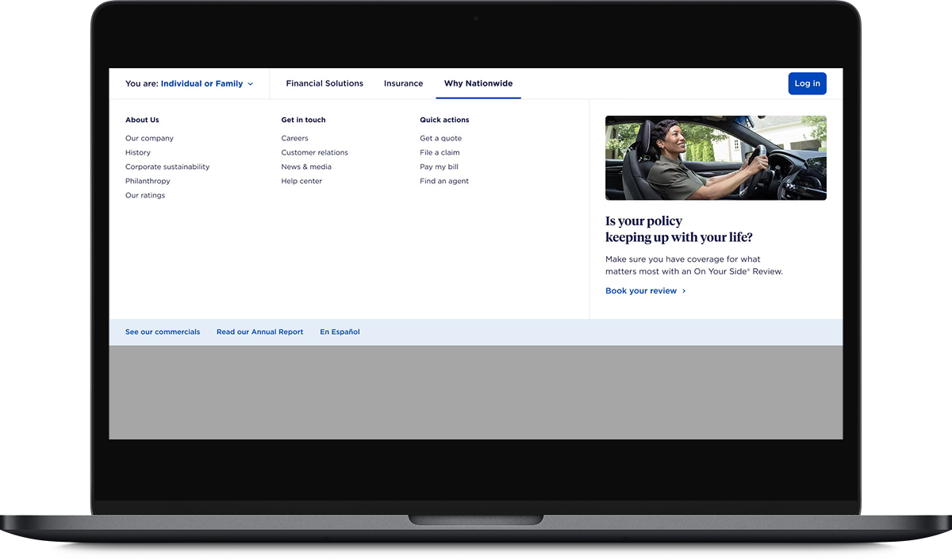This screenshot has width=952, height=560.
Task: Select the Why Nationwide menu tab
Action: [478, 83]
